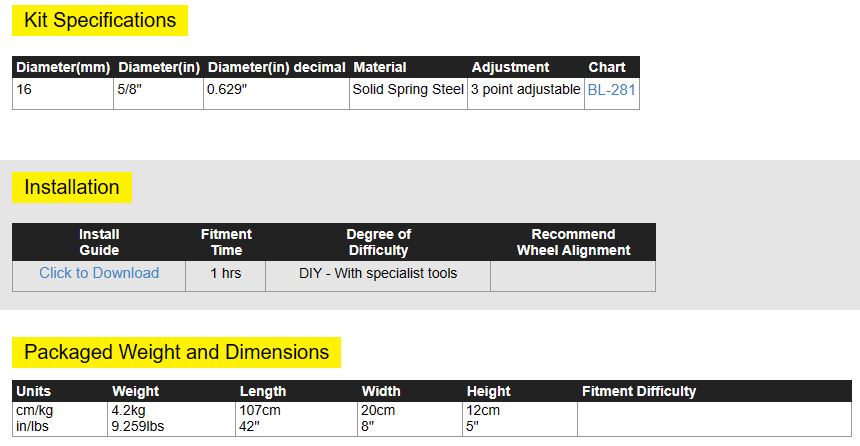Click the Fitment Difficulty column header
The height and width of the screenshot is (446, 860).
(638, 391)
